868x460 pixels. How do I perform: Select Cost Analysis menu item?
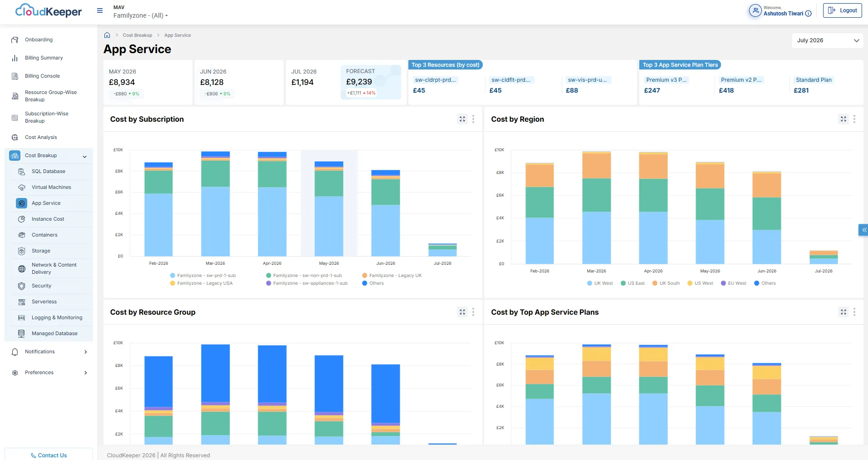click(x=49, y=137)
